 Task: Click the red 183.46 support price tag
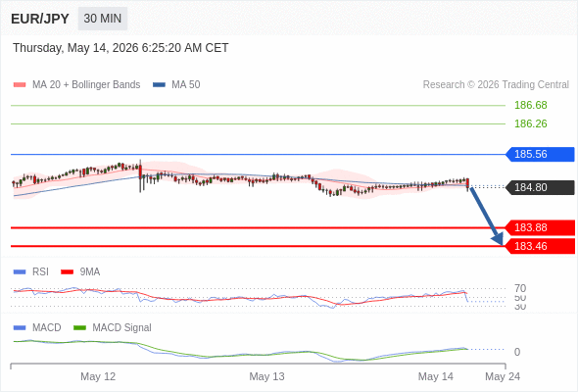(540, 246)
